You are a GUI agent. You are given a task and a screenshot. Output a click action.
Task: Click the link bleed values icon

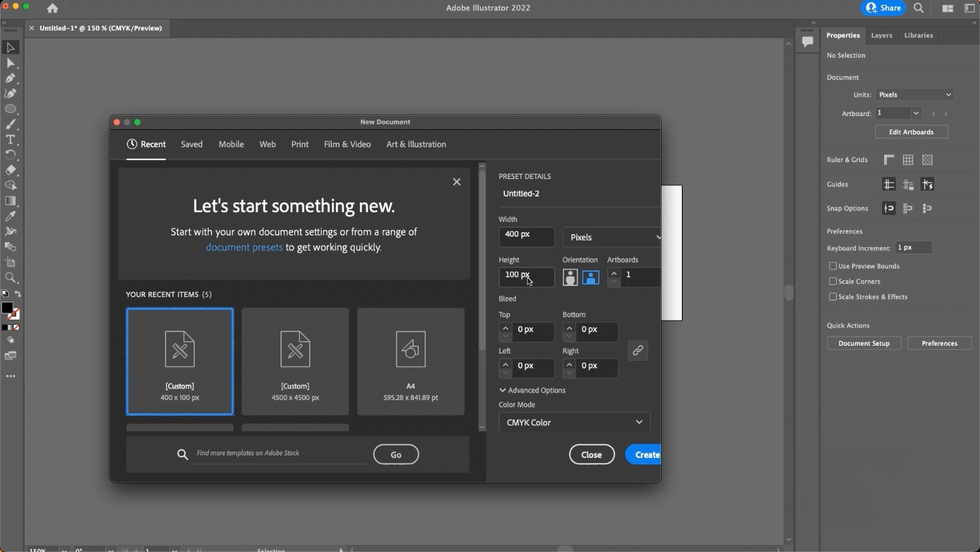[638, 350]
